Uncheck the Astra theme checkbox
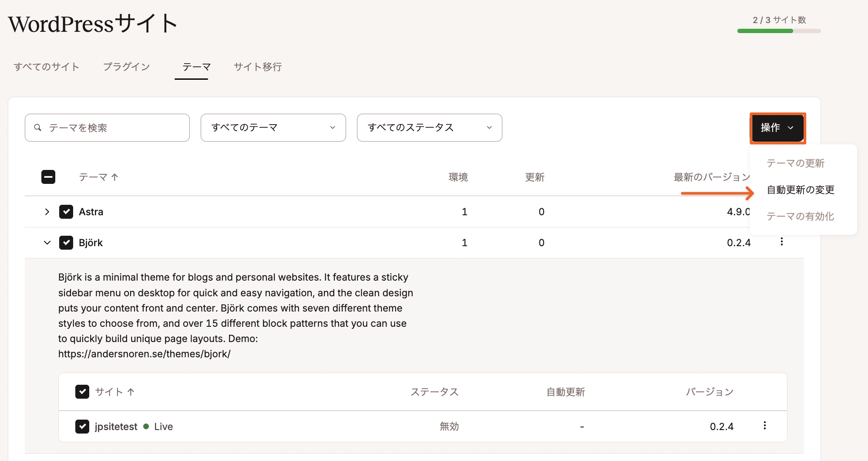This screenshot has width=868, height=461. (x=66, y=212)
